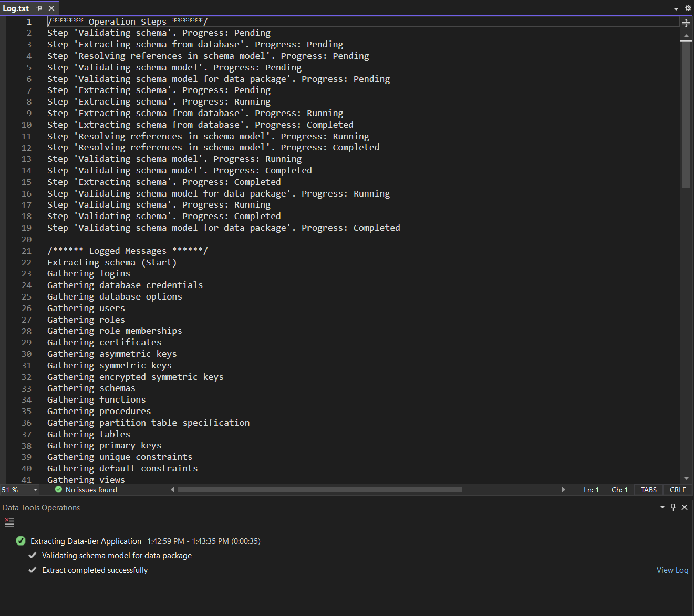Image resolution: width=694 pixels, height=616 pixels.
Task: Click the operation time '1:42:59 PM - 1:43:35 PM (0:00:35)'
Action: [204, 541]
